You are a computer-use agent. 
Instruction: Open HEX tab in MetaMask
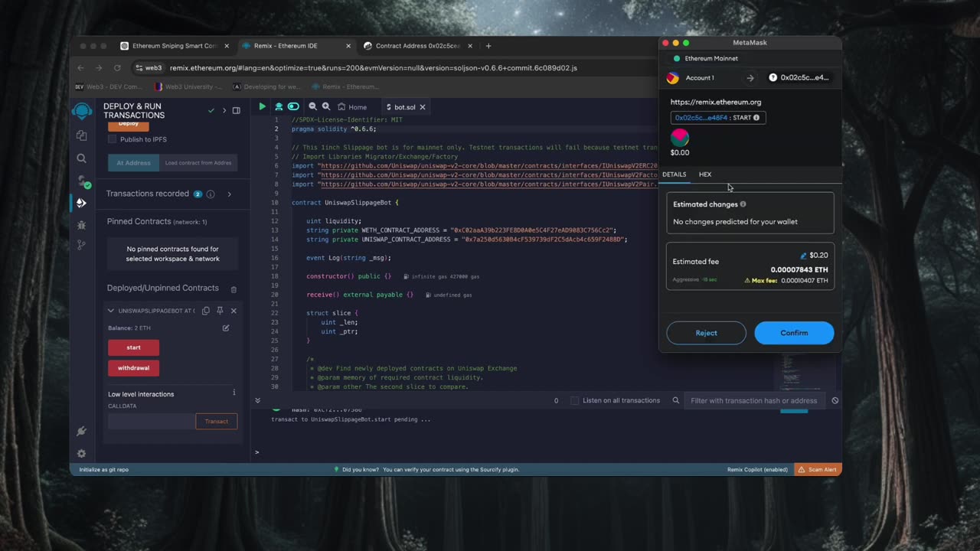tap(705, 174)
